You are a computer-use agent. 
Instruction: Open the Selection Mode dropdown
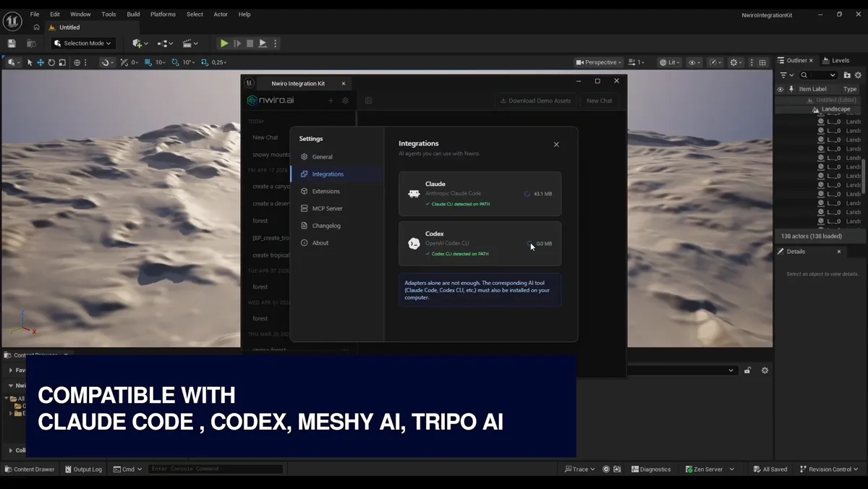click(x=82, y=43)
